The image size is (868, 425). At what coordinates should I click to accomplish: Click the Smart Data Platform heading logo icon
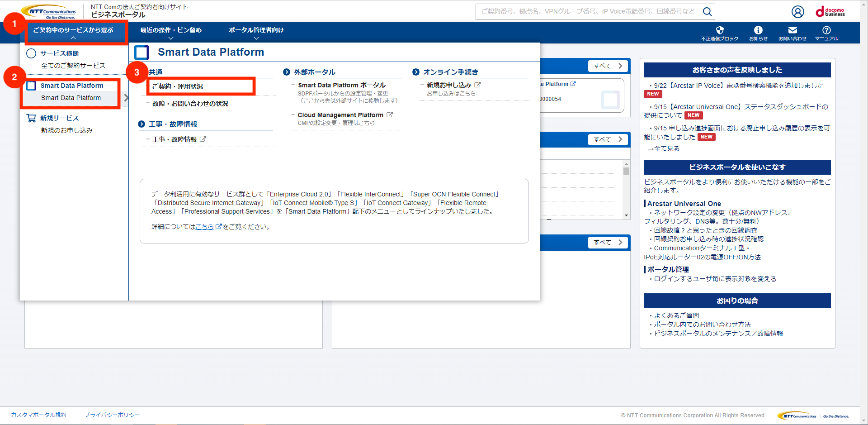pos(142,53)
